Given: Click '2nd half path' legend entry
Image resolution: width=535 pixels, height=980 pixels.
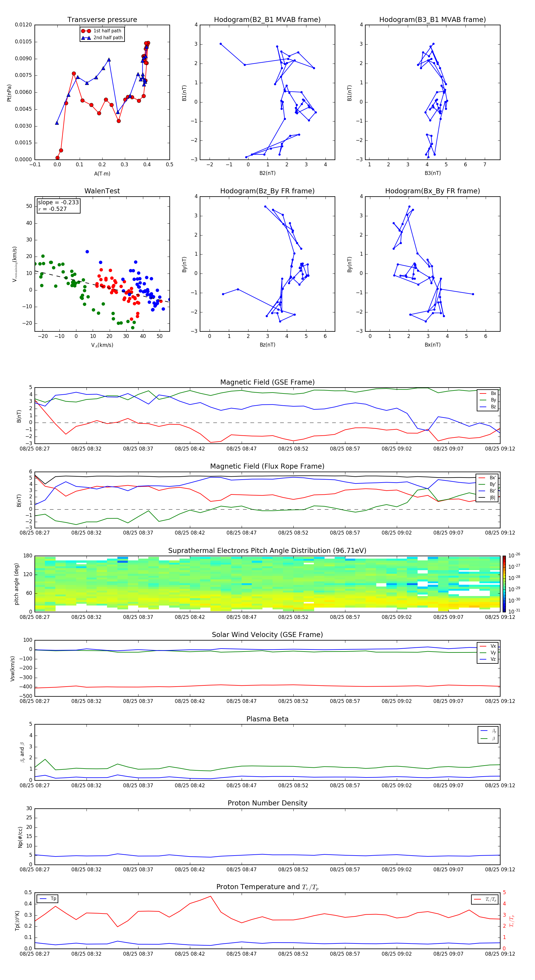Looking at the screenshot, I should 102,38.
